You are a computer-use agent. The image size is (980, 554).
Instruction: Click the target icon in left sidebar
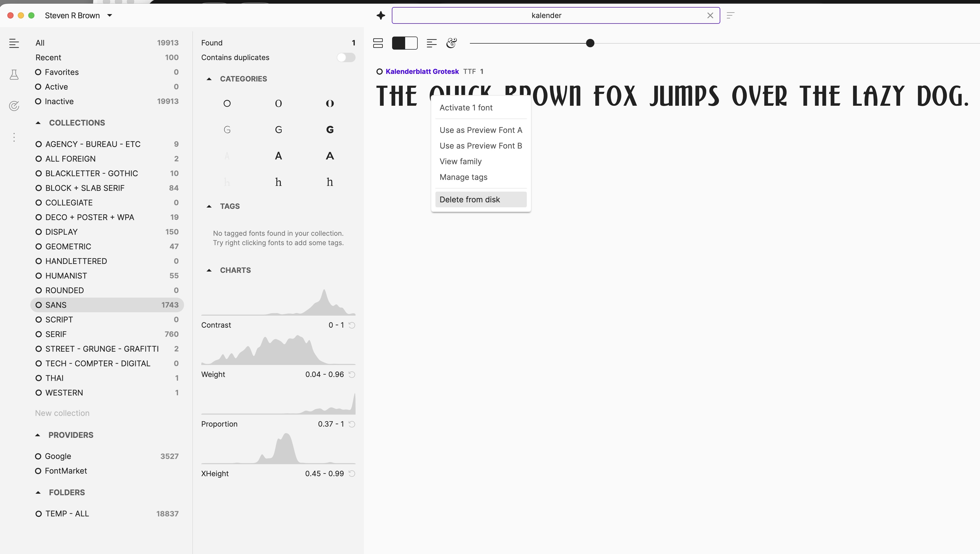coord(14,106)
